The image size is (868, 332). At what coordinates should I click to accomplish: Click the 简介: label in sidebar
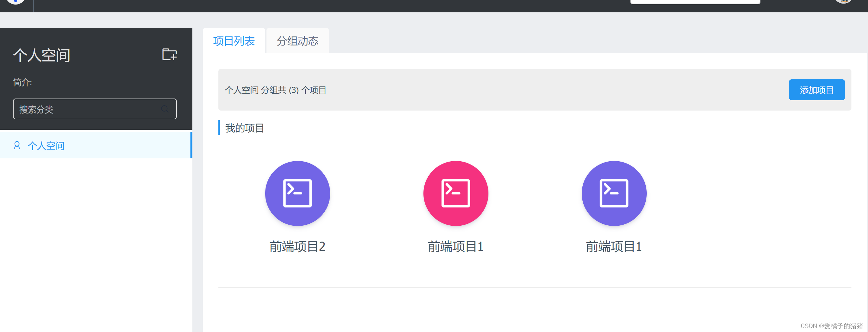pos(22,82)
